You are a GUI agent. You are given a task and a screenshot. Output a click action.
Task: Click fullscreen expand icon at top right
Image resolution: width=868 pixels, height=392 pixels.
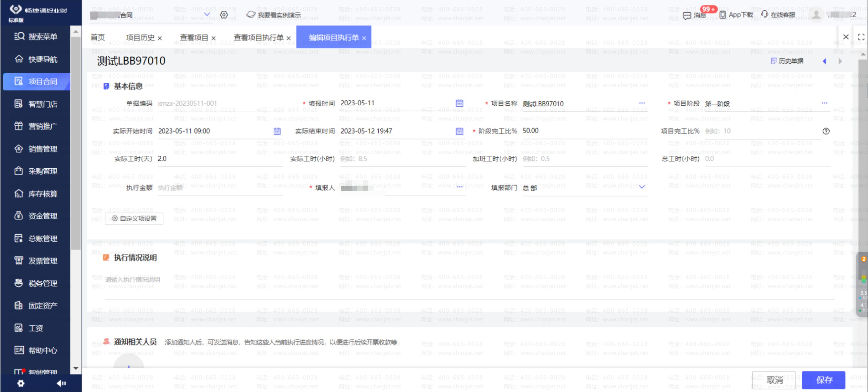[861, 37]
